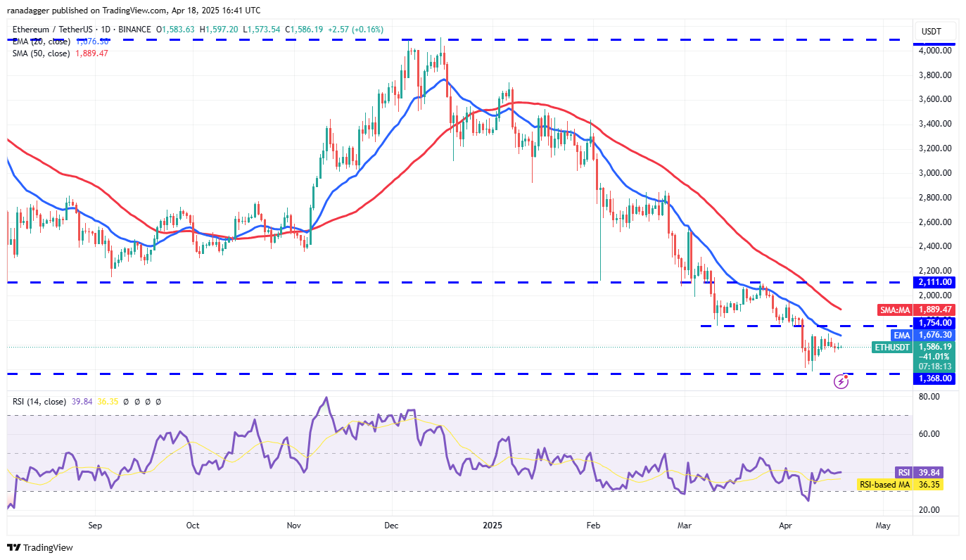The width and height of the screenshot is (966, 560).
Task: Select the red SMA:MA colored price flag
Action: point(894,310)
